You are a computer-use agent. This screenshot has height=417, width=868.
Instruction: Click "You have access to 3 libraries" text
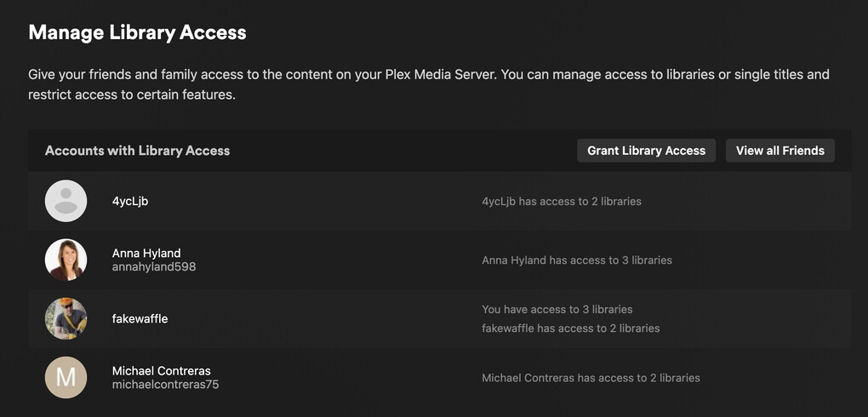pos(557,309)
